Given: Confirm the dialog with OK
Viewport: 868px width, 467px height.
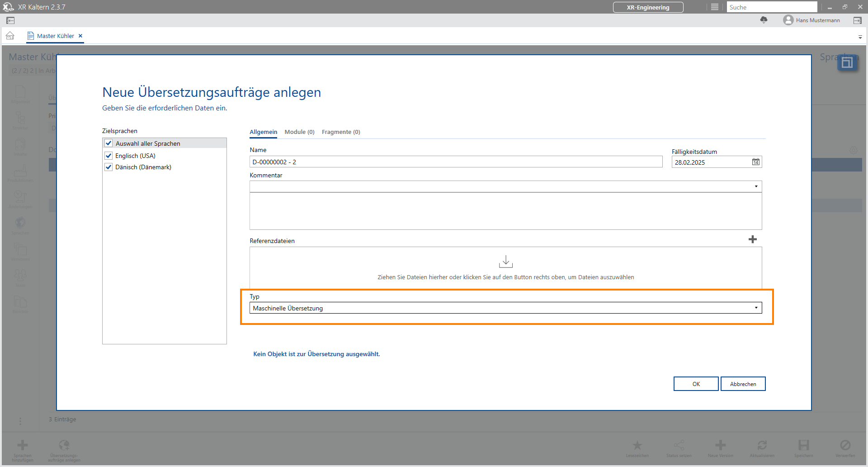Looking at the screenshot, I should [x=696, y=384].
